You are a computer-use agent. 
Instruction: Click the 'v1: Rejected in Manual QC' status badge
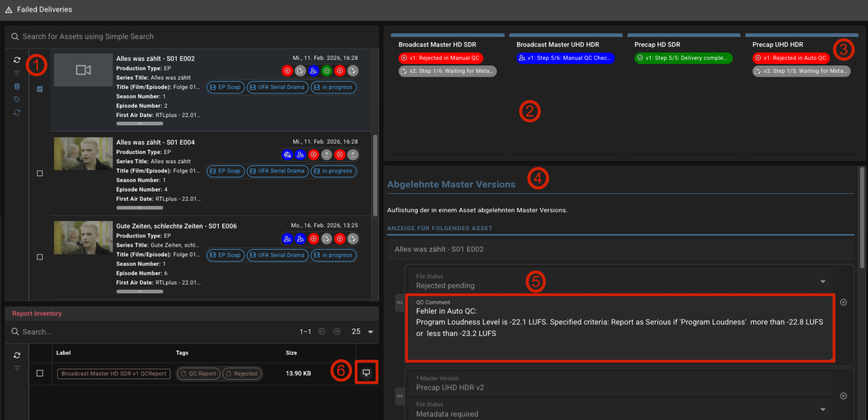[441, 58]
